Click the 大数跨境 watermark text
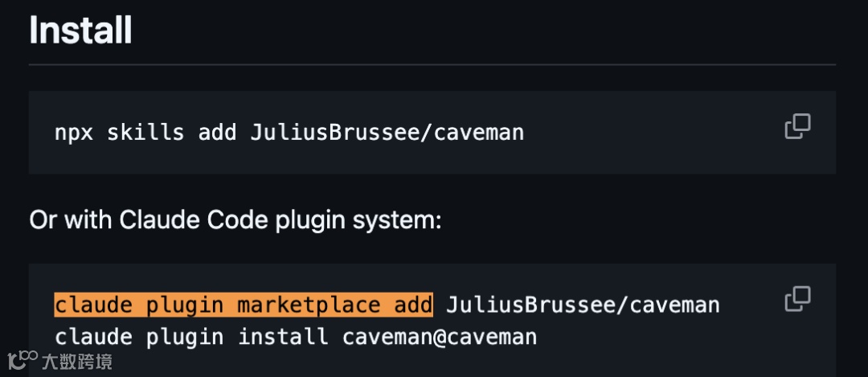 pyautogui.click(x=77, y=362)
